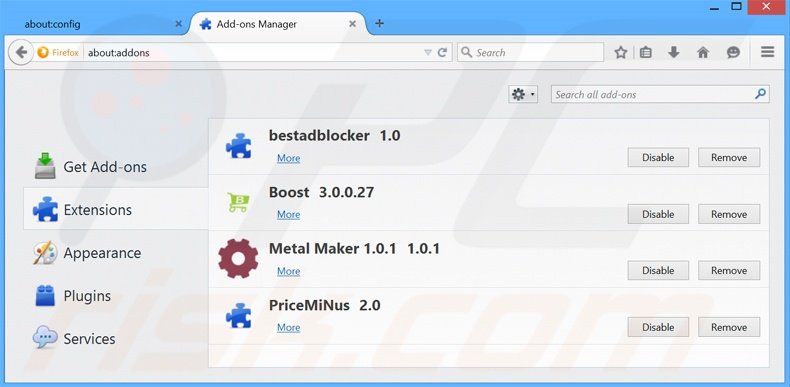Focus the Search all add-ons field
Image resolution: width=790 pixels, height=387 pixels.
pyautogui.click(x=660, y=94)
